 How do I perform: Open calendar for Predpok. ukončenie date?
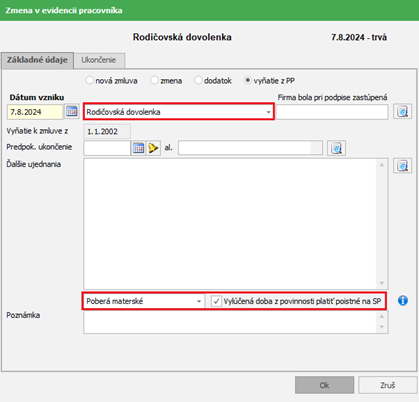pyautogui.click(x=138, y=148)
